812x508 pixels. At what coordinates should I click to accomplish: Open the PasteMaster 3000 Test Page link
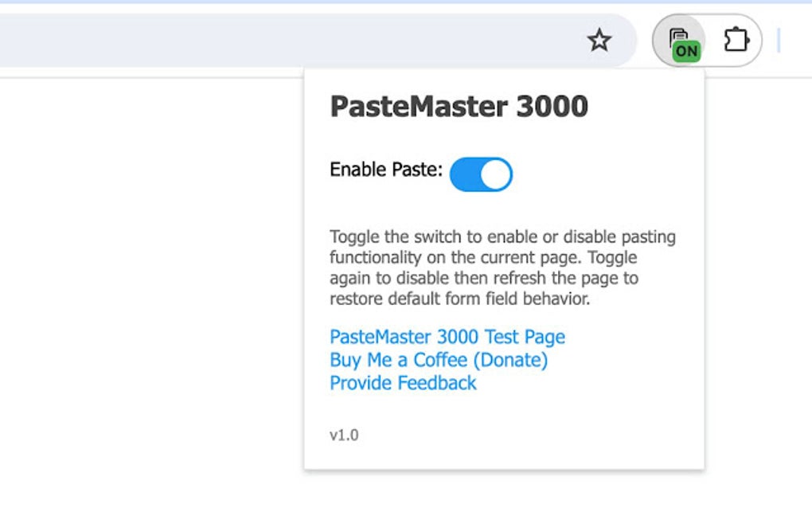pos(447,337)
